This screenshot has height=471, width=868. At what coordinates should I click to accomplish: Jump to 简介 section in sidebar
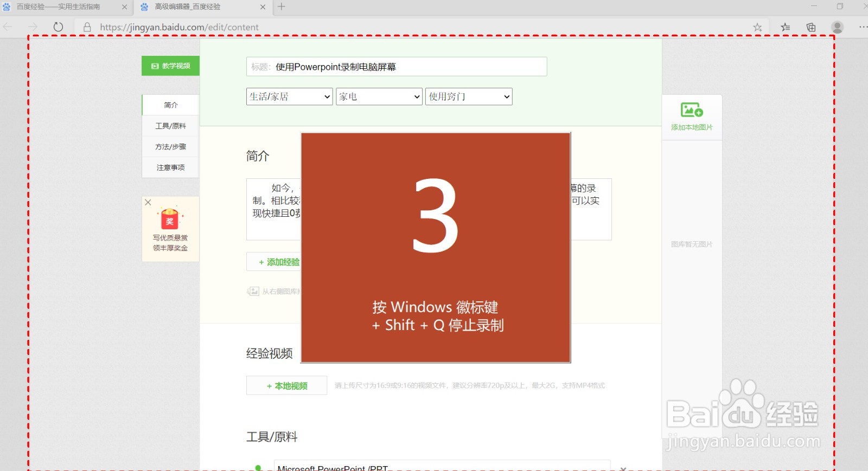(x=170, y=105)
